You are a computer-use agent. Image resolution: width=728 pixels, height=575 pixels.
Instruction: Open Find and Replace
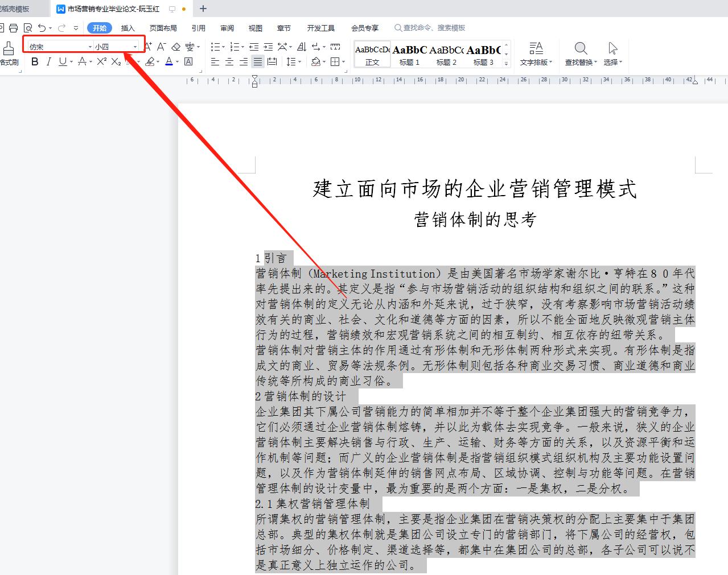coord(580,54)
